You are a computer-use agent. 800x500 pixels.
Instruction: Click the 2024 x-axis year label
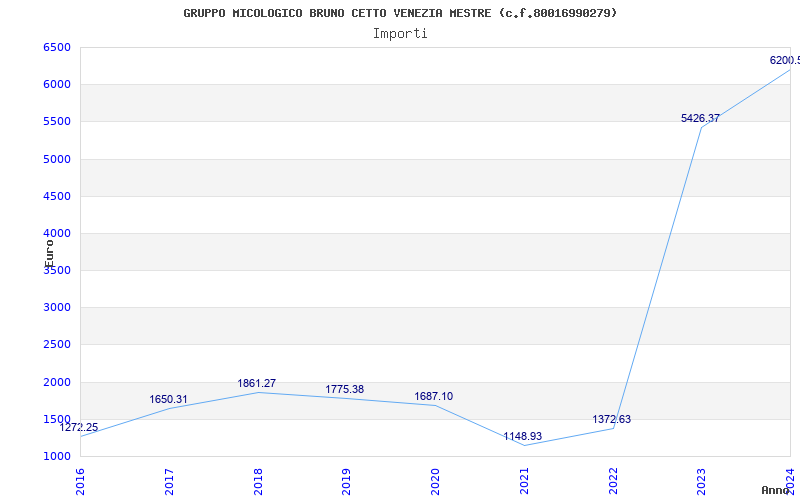click(x=790, y=482)
